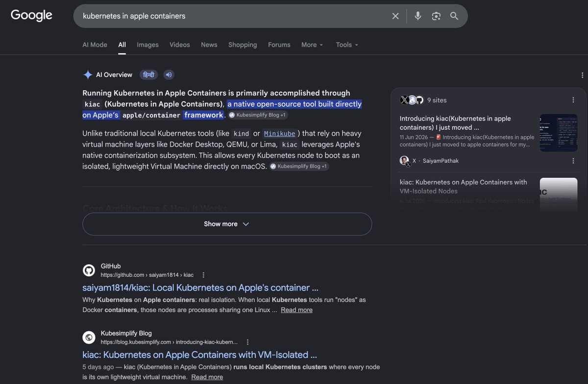Click the AI Overview label
Image resolution: width=588 pixels, height=384 pixels.
pos(114,75)
